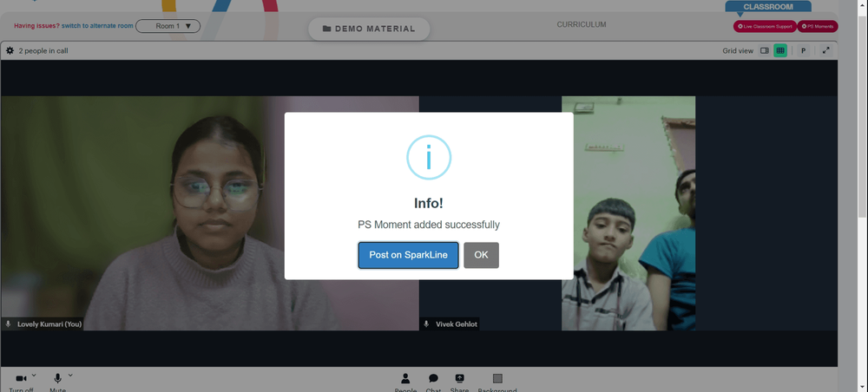Select the green grid view layout
The width and height of the screenshot is (868, 392).
coord(780,50)
